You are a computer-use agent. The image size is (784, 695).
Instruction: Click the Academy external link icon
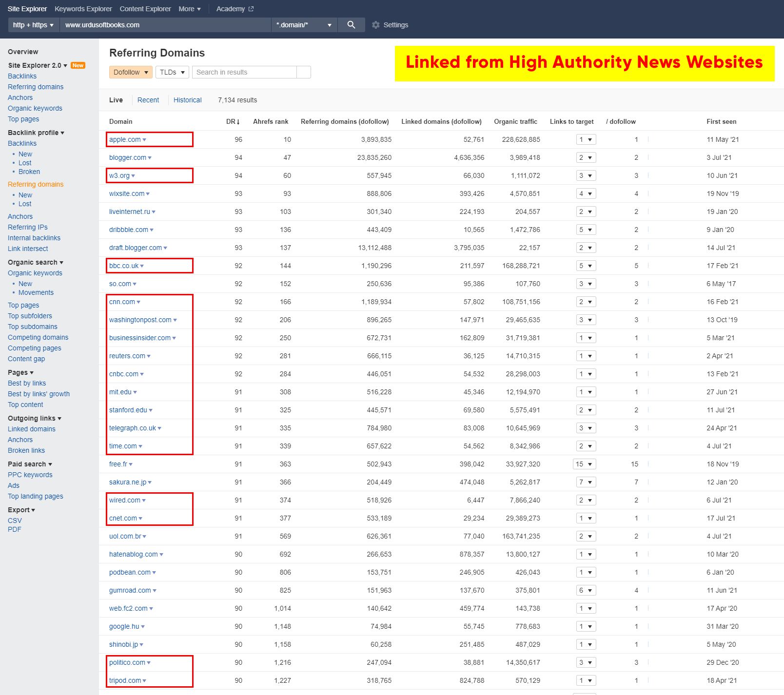(x=251, y=9)
